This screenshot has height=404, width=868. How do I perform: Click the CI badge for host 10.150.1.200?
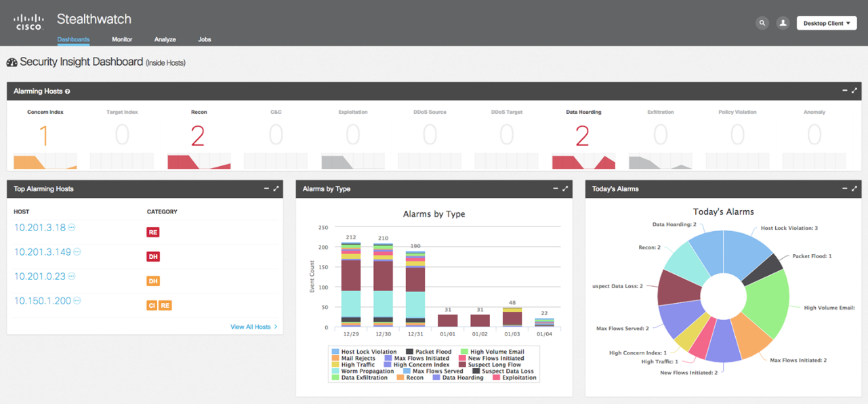152,306
